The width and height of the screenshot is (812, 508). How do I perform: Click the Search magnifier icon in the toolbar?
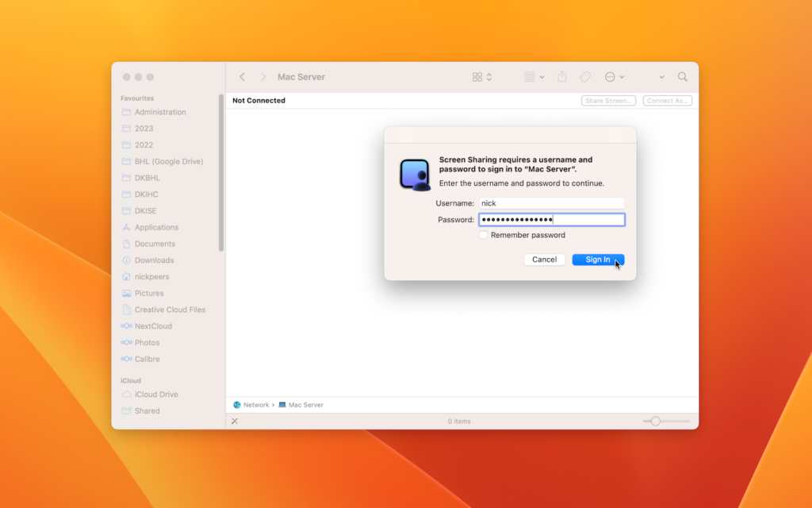[x=682, y=77]
